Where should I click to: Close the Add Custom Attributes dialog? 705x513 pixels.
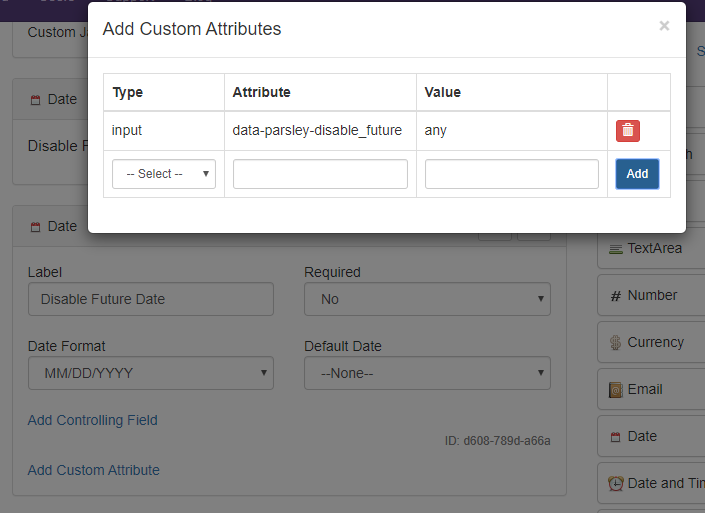(664, 27)
